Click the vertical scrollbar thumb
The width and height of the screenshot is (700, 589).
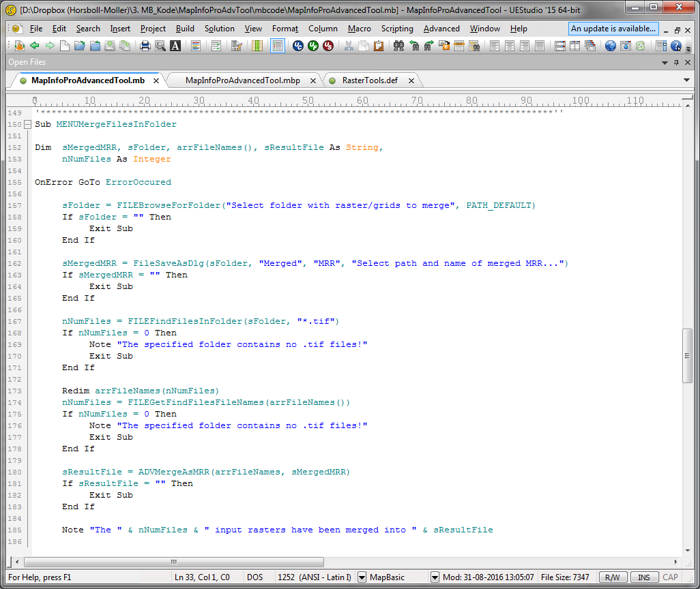[x=688, y=356]
